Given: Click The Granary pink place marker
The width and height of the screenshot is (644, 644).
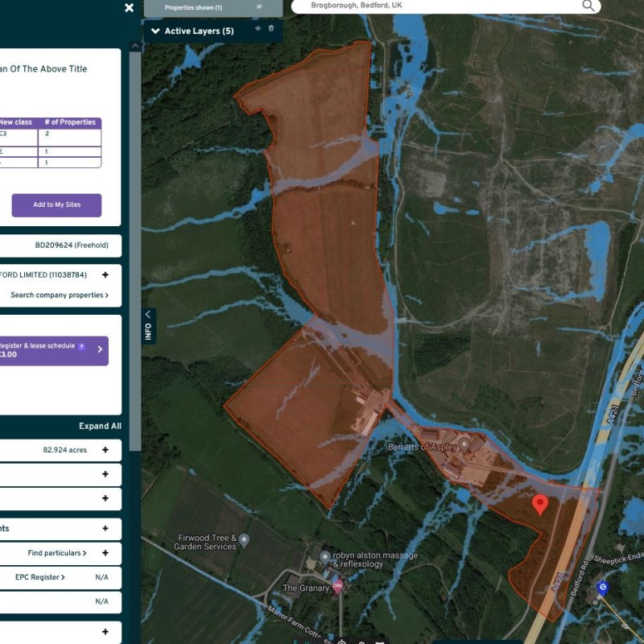Looking at the screenshot, I should [x=337, y=587].
